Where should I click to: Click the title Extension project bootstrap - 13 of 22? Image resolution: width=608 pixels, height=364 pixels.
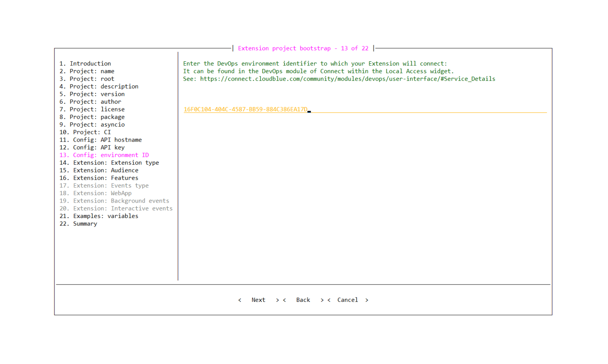click(x=303, y=48)
